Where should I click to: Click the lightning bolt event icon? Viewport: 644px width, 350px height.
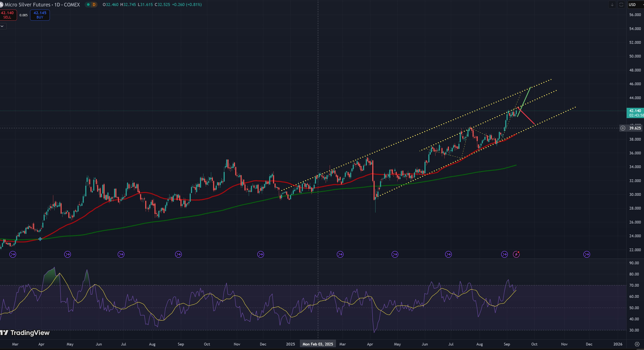[x=516, y=254]
